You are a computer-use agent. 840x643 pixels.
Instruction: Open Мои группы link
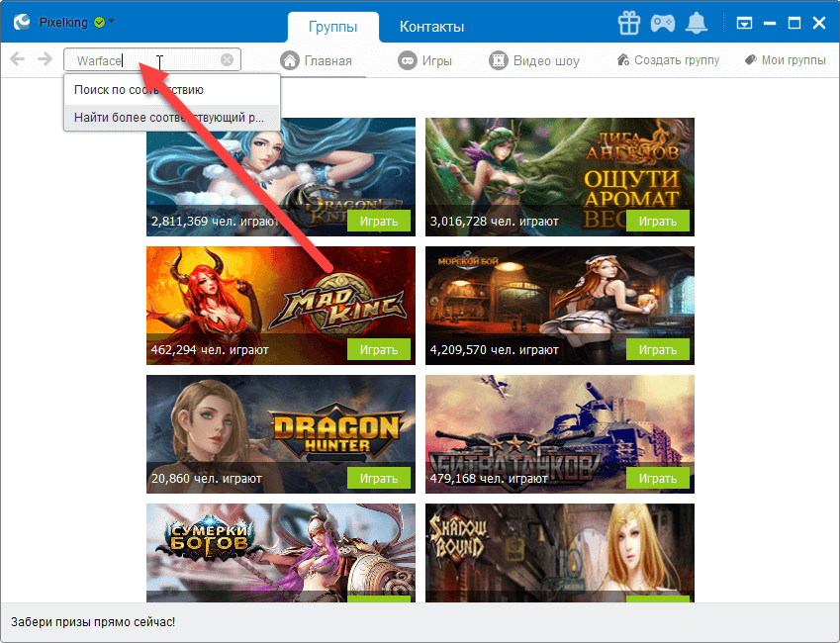click(786, 60)
